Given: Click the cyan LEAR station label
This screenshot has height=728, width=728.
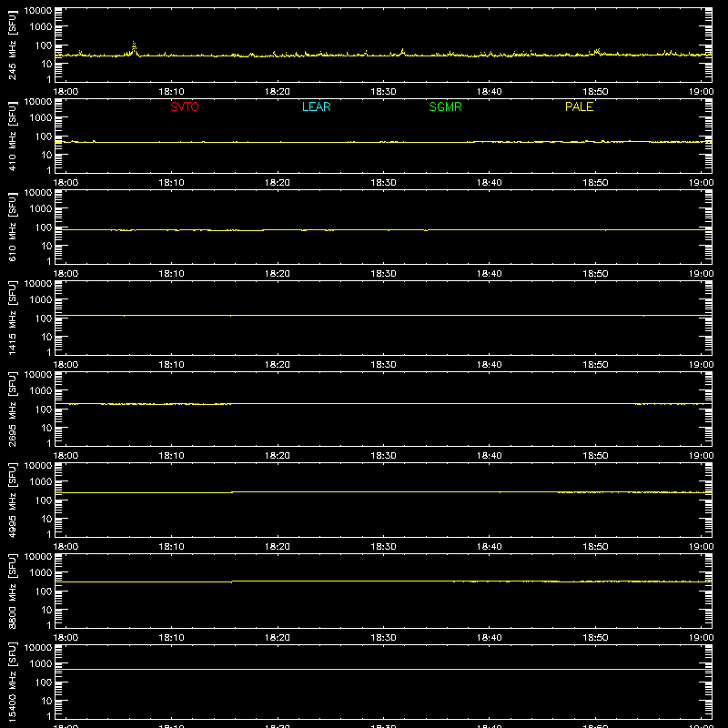Looking at the screenshot, I should [316, 106].
